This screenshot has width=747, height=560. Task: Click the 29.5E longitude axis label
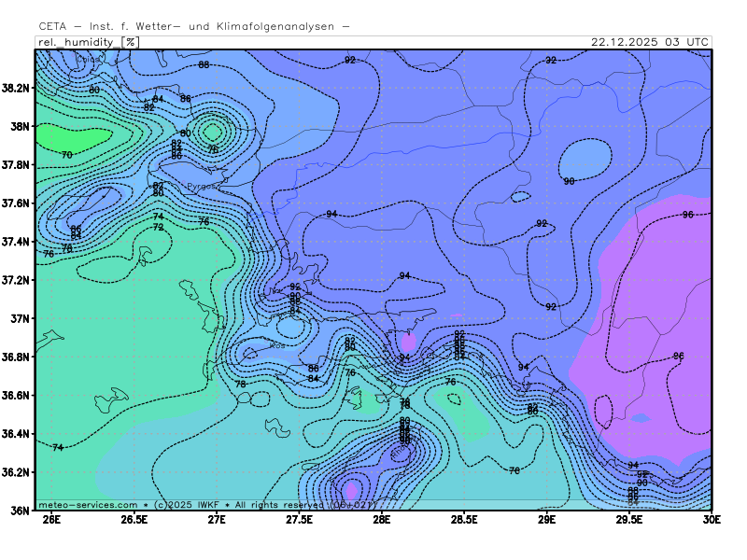pyautogui.click(x=629, y=519)
